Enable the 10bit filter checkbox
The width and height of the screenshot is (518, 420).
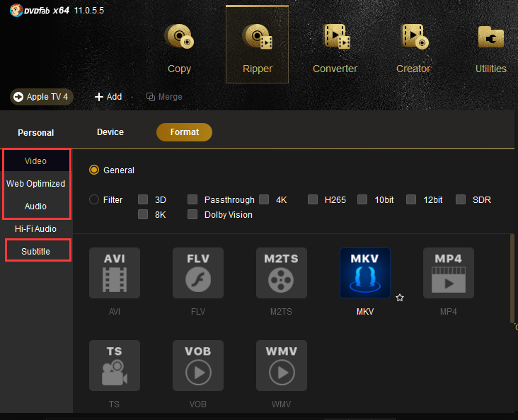[x=362, y=199]
